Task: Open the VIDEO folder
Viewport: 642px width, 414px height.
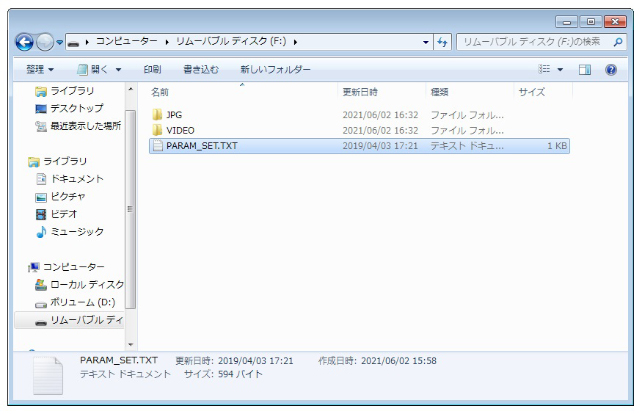Action: click(x=180, y=130)
